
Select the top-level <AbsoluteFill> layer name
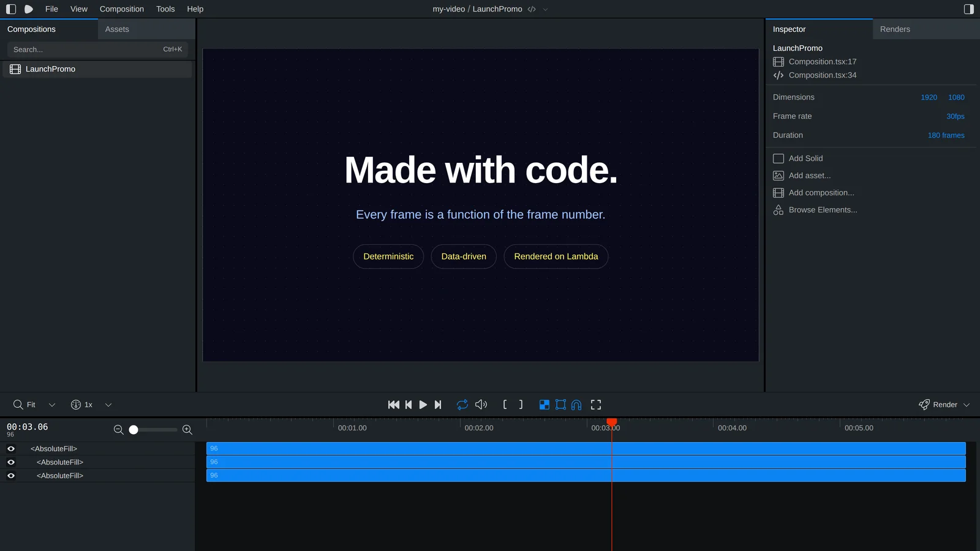(54, 449)
